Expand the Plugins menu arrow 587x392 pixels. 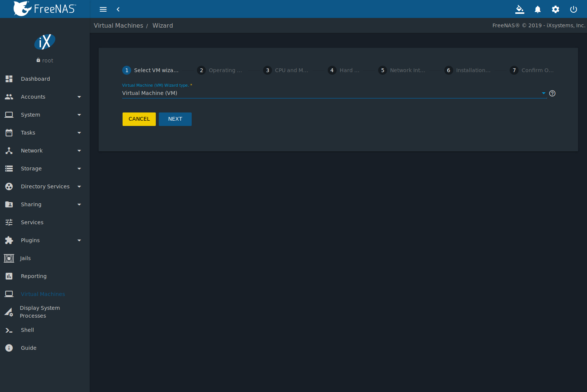point(79,240)
